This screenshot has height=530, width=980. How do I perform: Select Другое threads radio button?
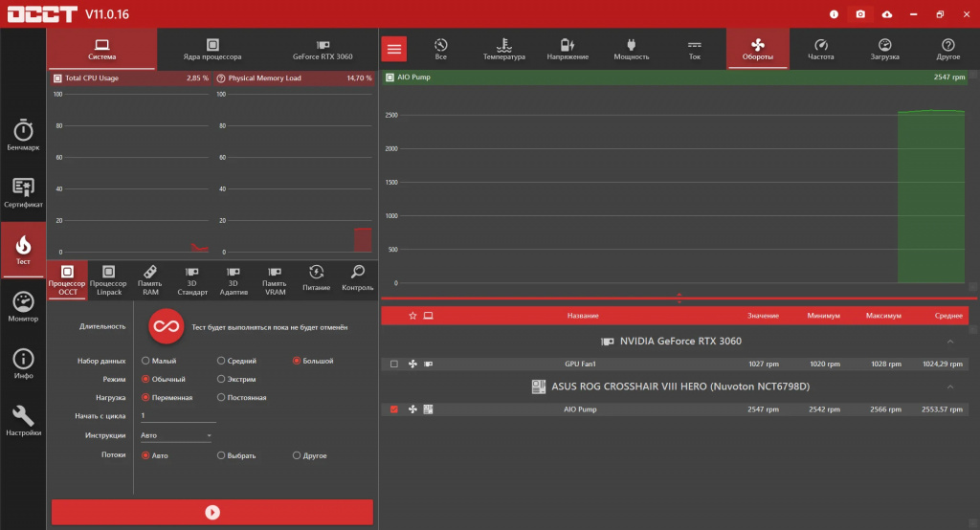[297, 455]
